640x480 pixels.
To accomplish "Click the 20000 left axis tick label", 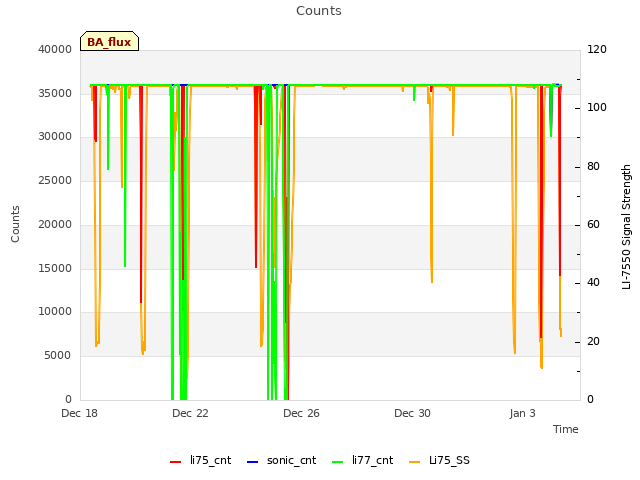I will 55,224.
